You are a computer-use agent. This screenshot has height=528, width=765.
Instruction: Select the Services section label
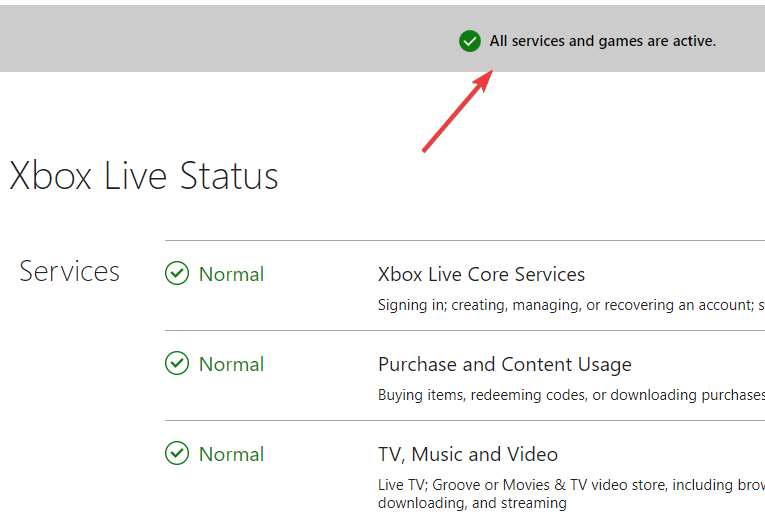pyautogui.click(x=69, y=271)
